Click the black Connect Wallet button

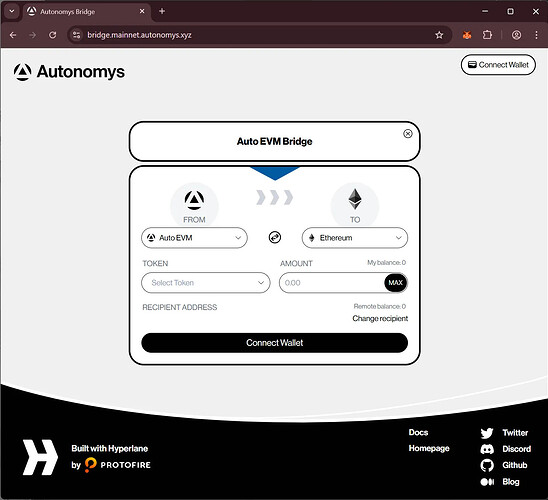[x=274, y=343]
